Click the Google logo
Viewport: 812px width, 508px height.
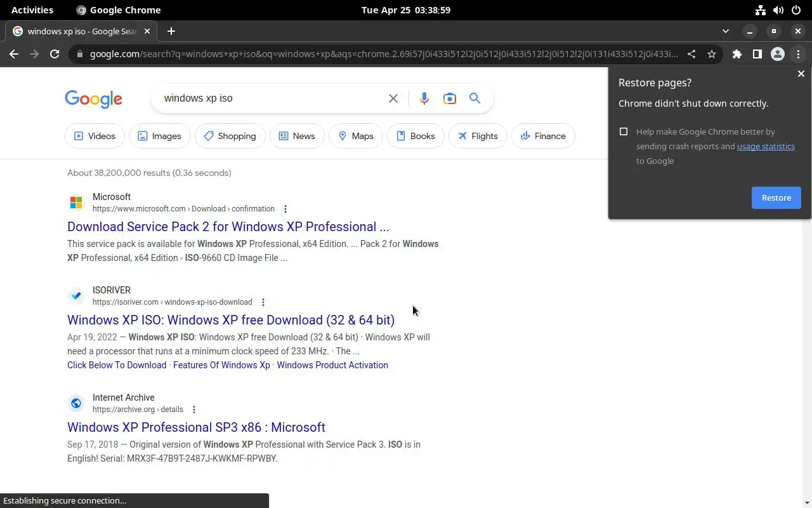[x=93, y=99]
